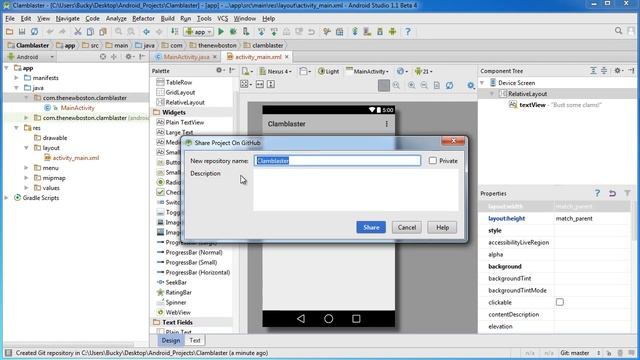This screenshot has width=640, height=360.
Task: Click the VCS Commit Changes icon
Action: [x=274, y=31]
